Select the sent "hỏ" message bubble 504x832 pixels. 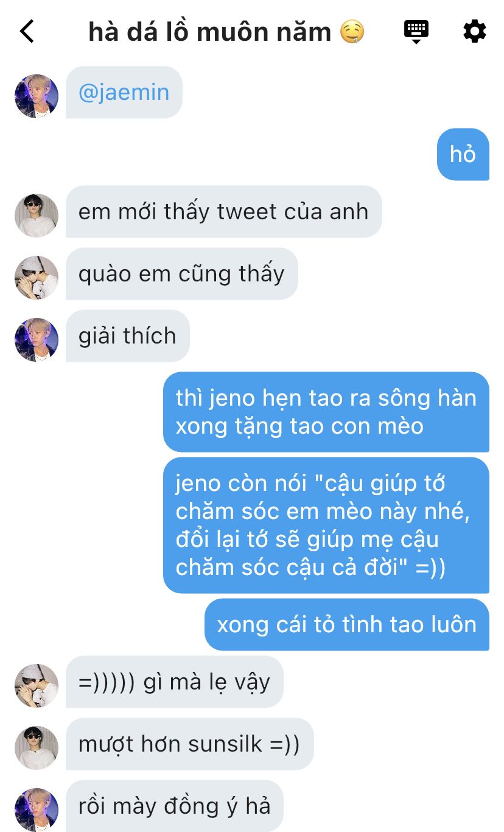pyautogui.click(x=463, y=154)
